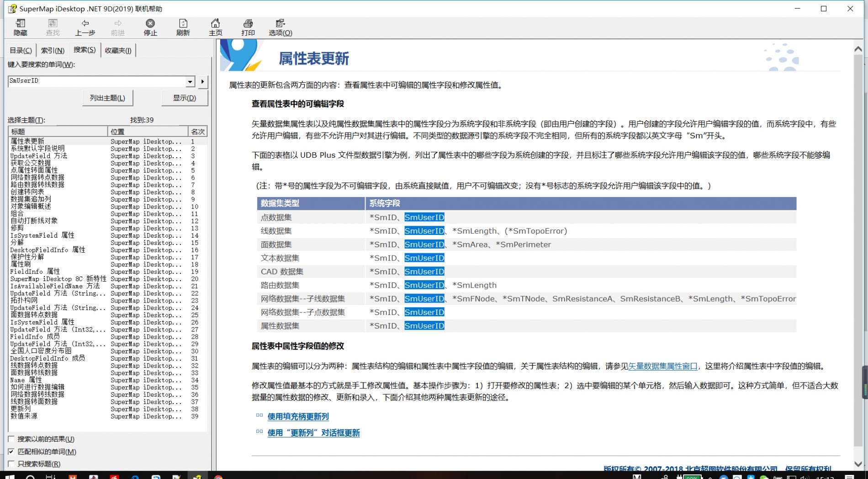
Task: Click the 刷新 (Refresh) toolbar icon
Action: coord(183,27)
